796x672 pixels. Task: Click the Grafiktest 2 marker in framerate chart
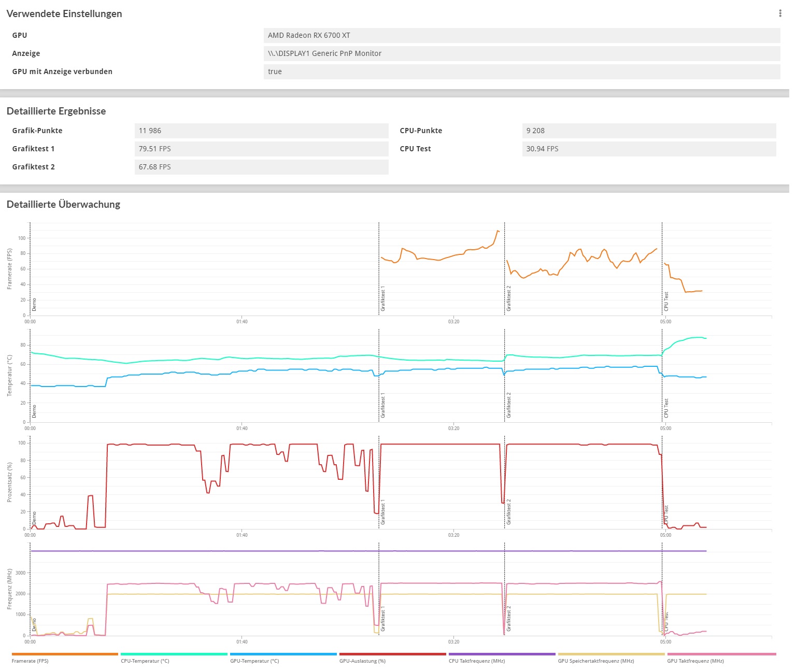pos(509,298)
